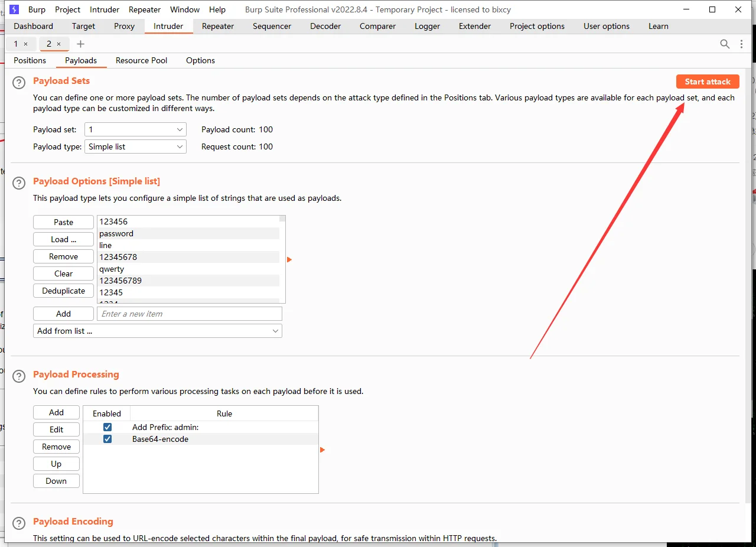Open the Repeater main tab
The image size is (756, 547).
point(218,26)
